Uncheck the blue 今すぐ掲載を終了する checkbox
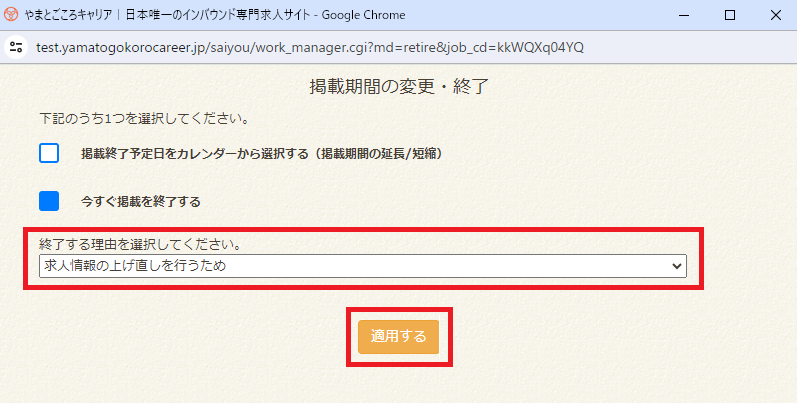Screen dimensions: 797x403 click(x=49, y=201)
